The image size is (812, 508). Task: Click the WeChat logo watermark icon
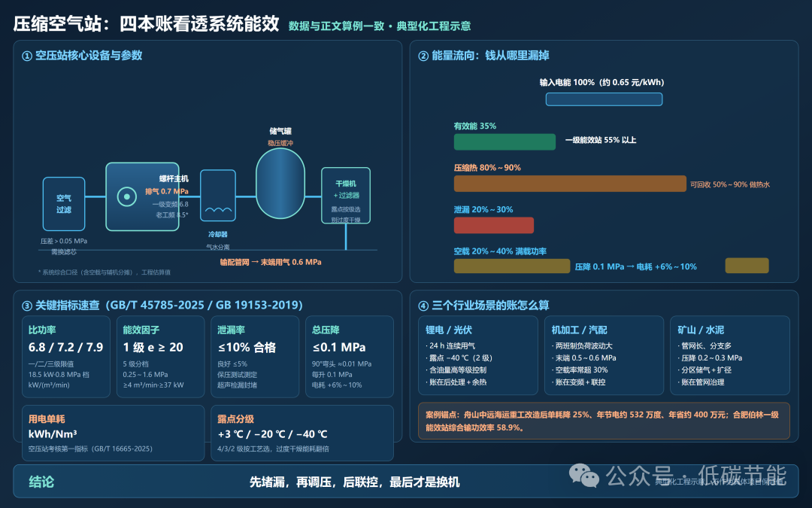(x=584, y=476)
